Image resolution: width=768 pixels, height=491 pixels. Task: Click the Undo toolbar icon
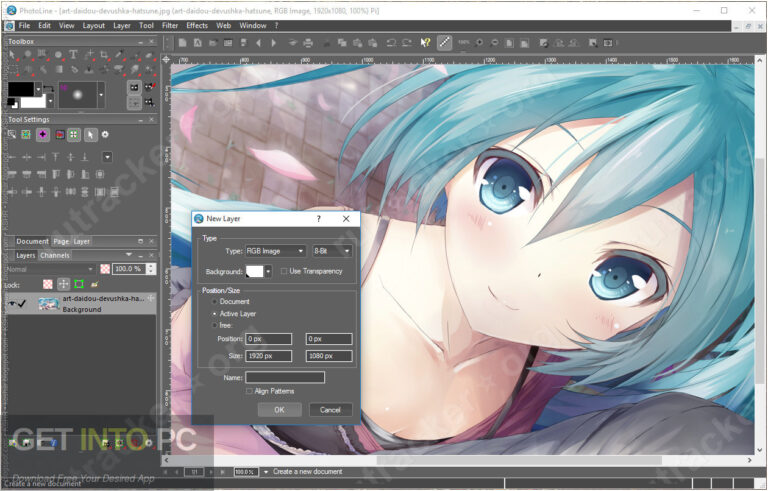click(x=391, y=43)
